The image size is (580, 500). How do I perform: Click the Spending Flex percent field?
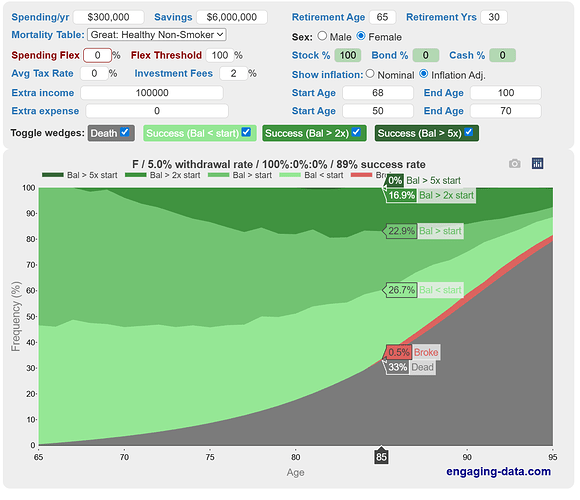click(x=97, y=55)
